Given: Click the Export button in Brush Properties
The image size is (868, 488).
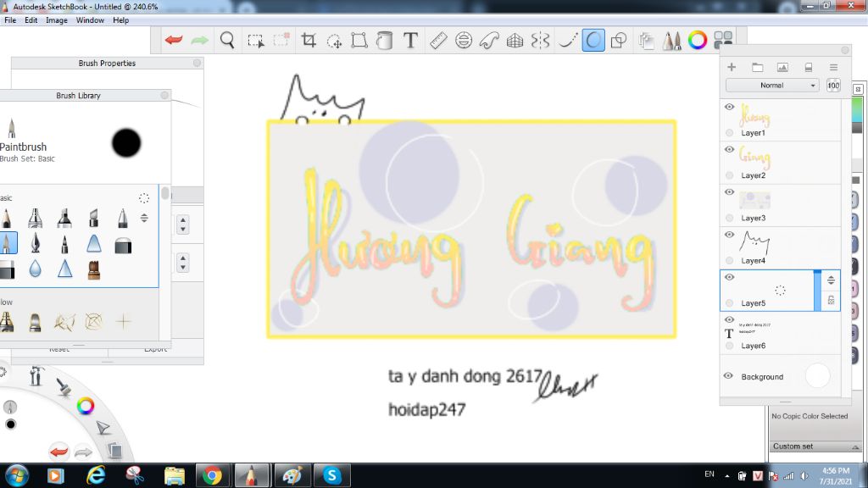Looking at the screenshot, I should point(156,350).
